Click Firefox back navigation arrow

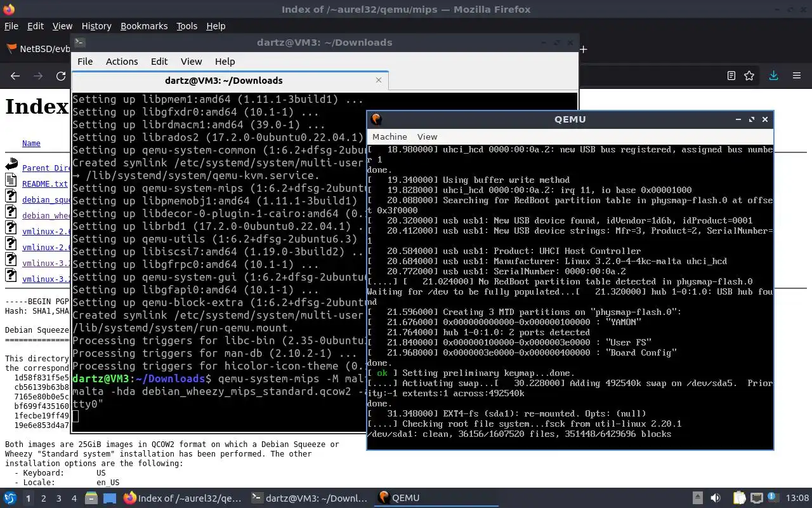(x=15, y=76)
